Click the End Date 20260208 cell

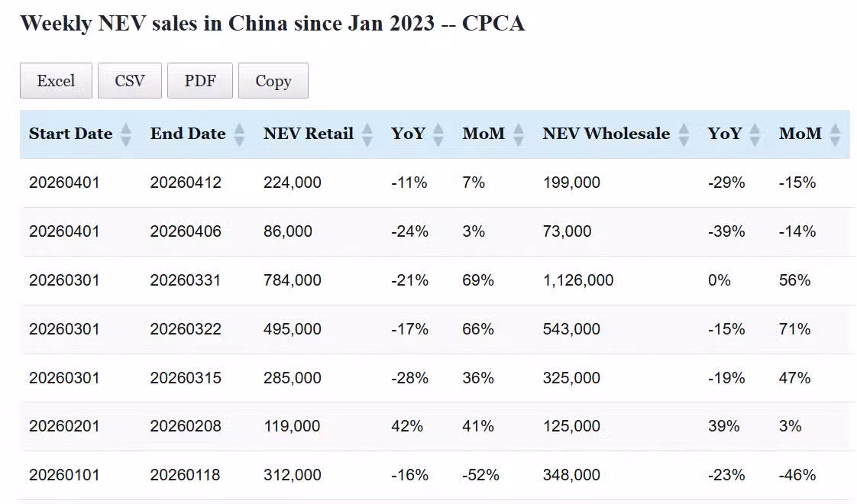pyautogui.click(x=185, y=426)
